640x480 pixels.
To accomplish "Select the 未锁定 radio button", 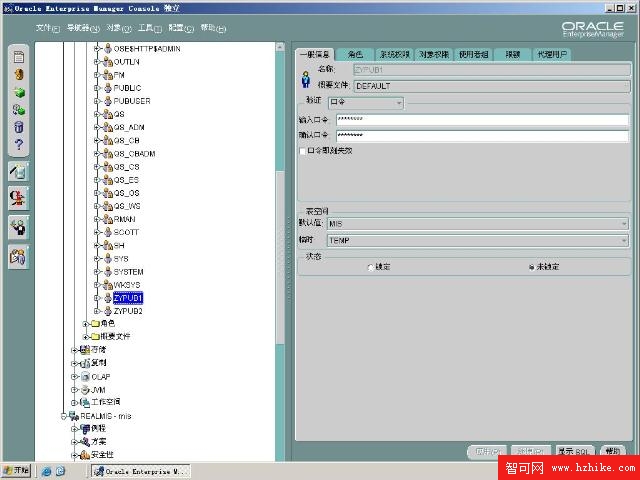I will [x=531, y=268].
